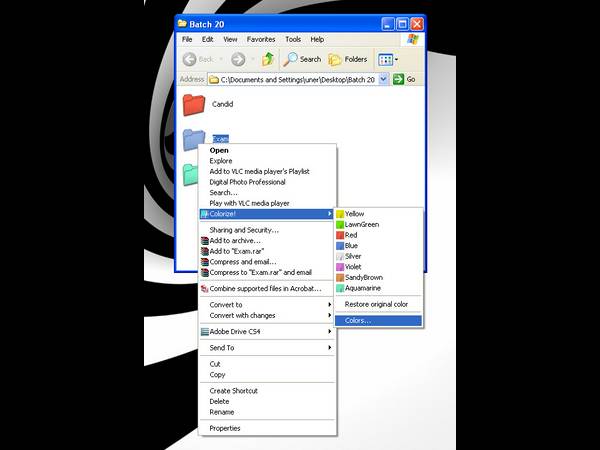The height and width of the screenshot is (450, 600).
Task: Expand the Send To submenu
Action: [x=222, y=348]
